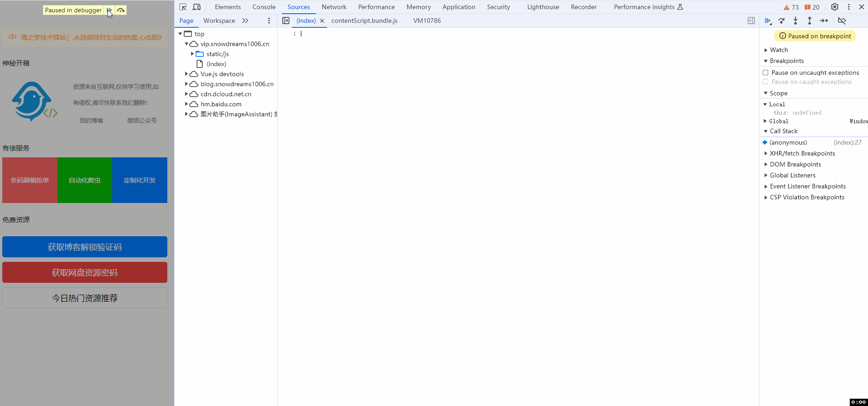Image resolution: width=868 pixels, height=406 pixels.
Task: Enable Pause on uncaught exceptions
Action: tap(766, 73)
